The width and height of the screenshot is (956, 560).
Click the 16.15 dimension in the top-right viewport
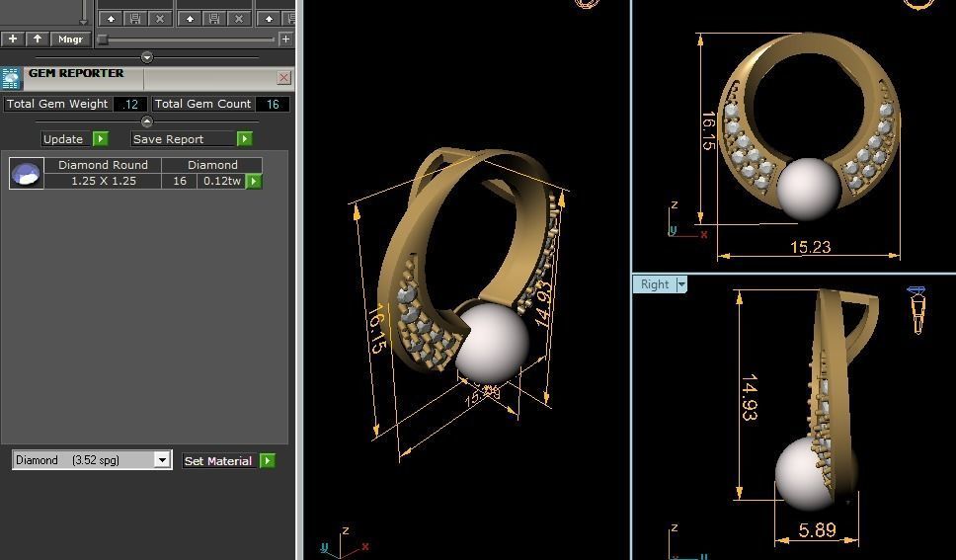tap(708, 130)
